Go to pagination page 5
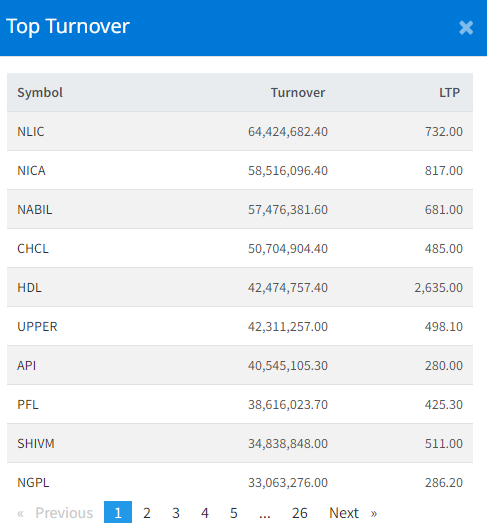Screen dimensions: 487x532 click(233, 513)
